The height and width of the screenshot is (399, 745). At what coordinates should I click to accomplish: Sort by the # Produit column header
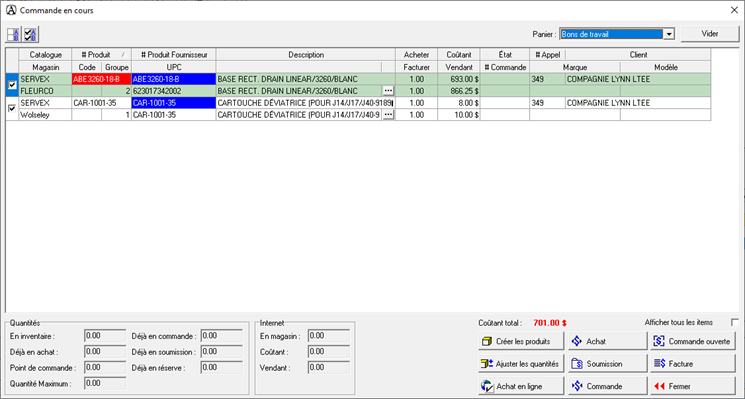pyautogui.click(x=101, y=55)
